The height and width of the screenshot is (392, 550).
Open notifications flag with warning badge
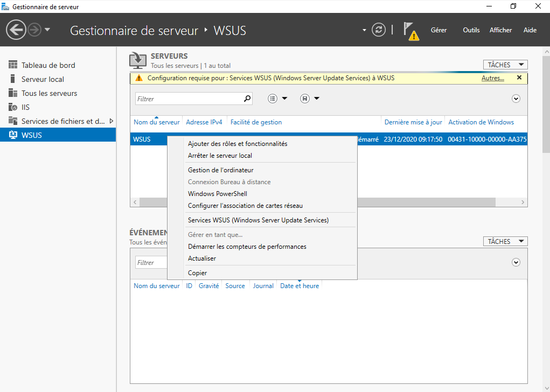coord(410,31)
